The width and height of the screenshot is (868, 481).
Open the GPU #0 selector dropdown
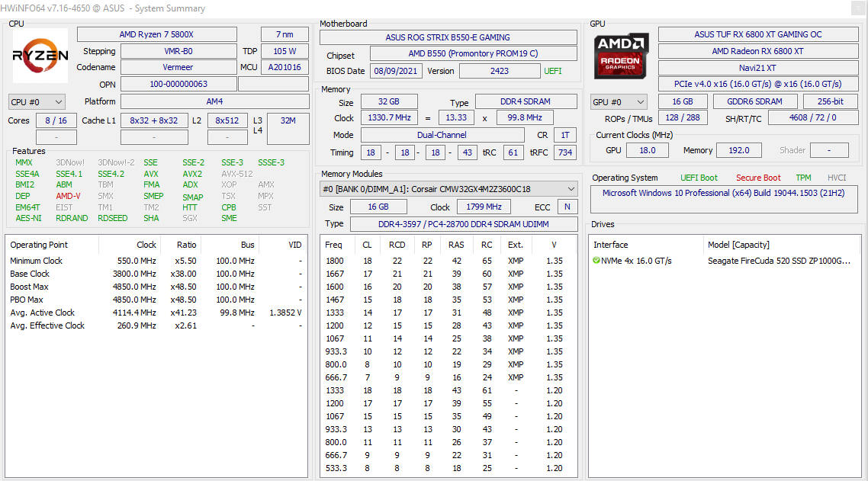[619, 102]
